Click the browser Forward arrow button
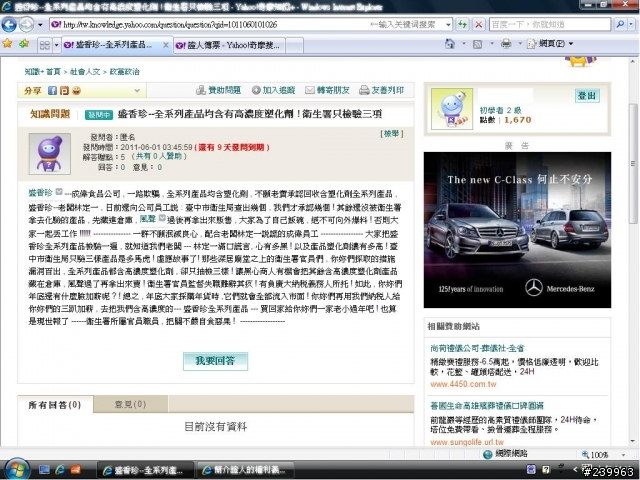The image size is (640, 480). tap(26, 24)
